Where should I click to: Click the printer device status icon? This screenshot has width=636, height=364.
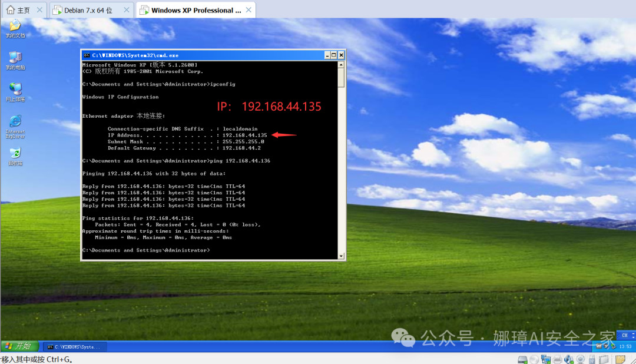(x=557, y=360)
